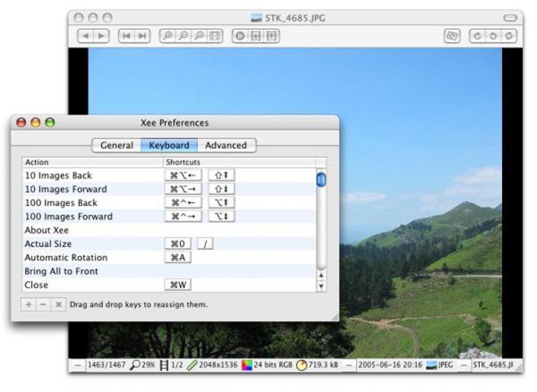537x392 pixels.
Task: Open the Advanced preferences tab
Action: [x=226, y=145]
